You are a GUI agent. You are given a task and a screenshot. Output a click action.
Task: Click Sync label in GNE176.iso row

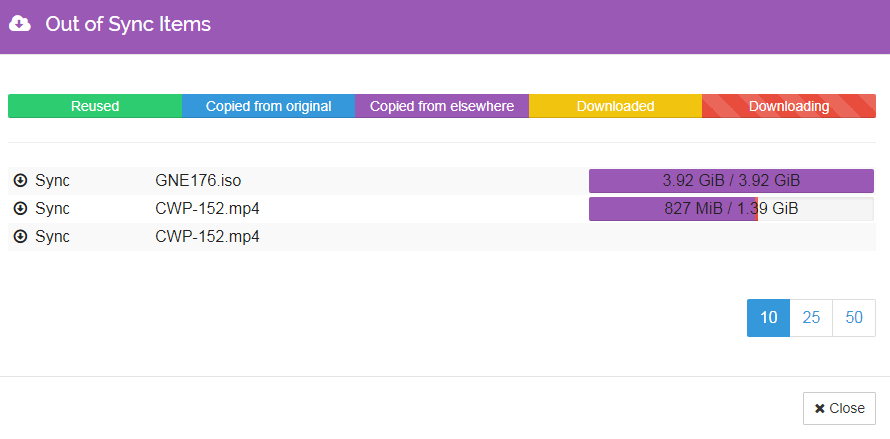click(x=52, y=181)
